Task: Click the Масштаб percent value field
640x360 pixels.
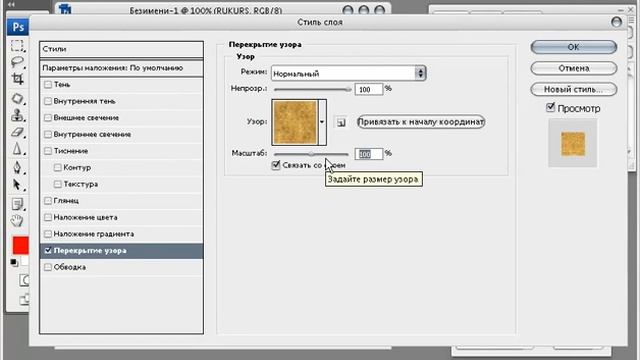Action: pos(369,154)
